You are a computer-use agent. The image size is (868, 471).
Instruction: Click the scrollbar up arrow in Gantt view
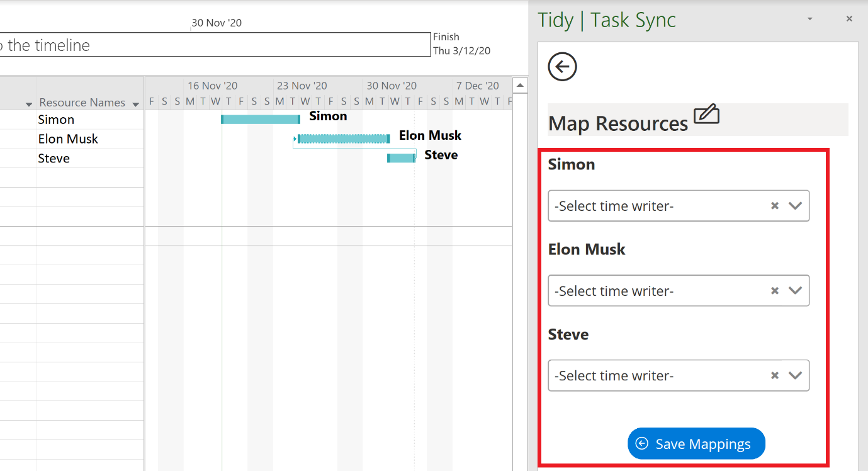click(520, 84)
